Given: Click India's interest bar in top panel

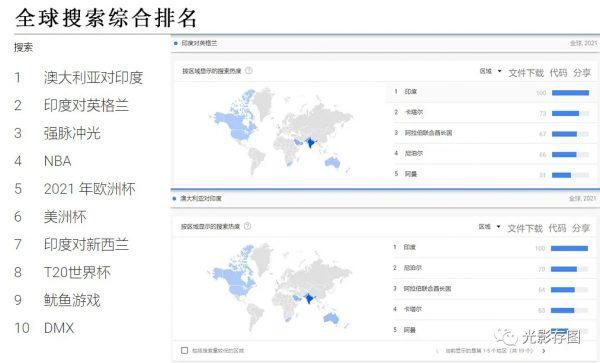Looking at the screenshot, I should tap(570, 93).
